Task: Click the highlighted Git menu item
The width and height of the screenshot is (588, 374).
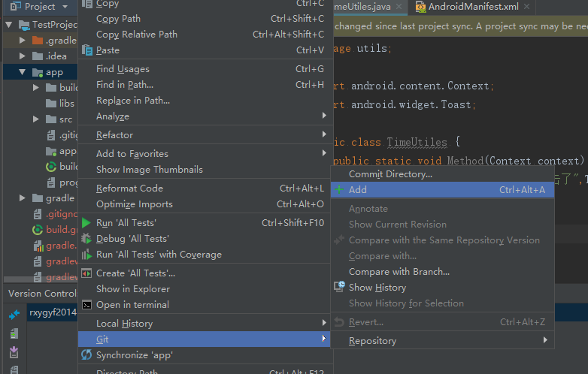Action: click(x=205, y=339)
